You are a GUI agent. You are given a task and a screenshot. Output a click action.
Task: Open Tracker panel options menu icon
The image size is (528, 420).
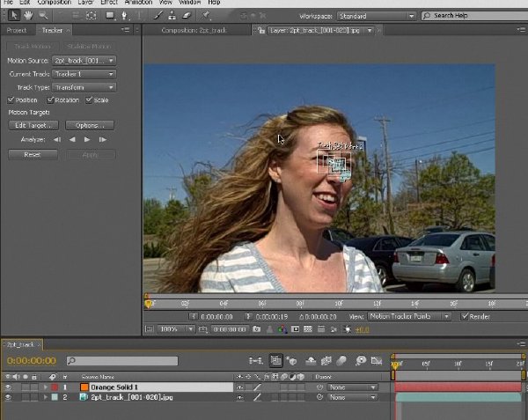tap(125, 30)
